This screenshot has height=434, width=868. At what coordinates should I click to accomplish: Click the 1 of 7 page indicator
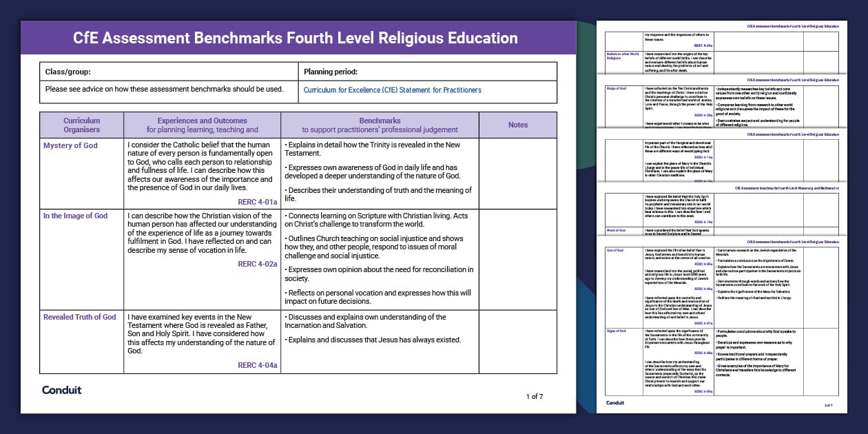[x=535, y=396]
